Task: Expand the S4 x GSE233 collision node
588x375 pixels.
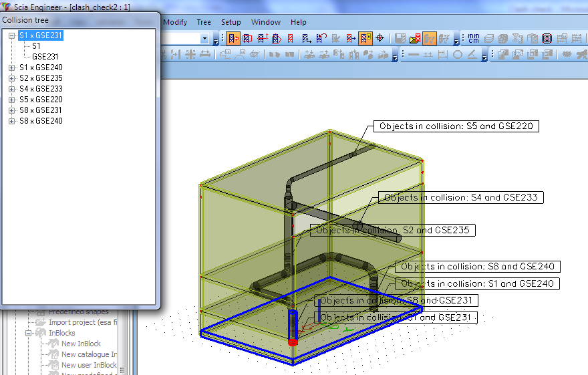Action: 11,90
